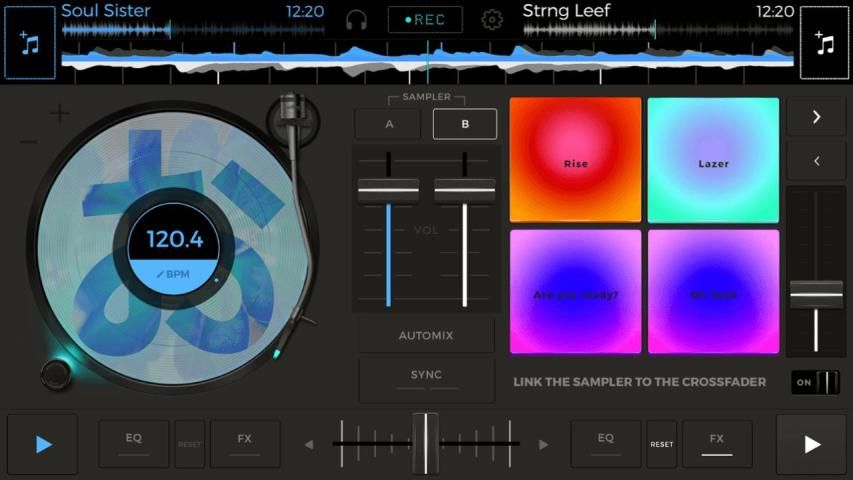Viewport: 853px width, 480px height.
Task: Edit BPM using the pencil BPM label
Action: coord(174,273)
